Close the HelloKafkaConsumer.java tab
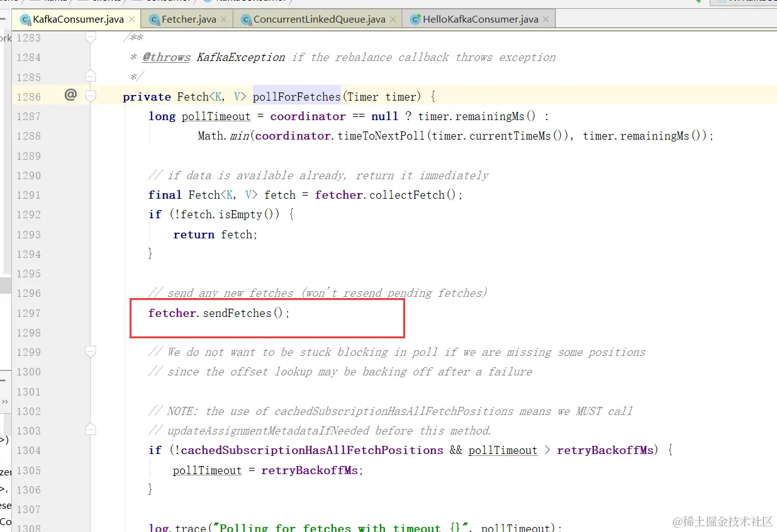777x532 pixels. point(545,19)
